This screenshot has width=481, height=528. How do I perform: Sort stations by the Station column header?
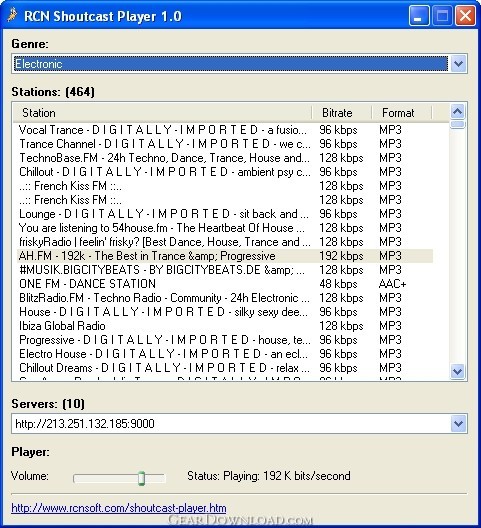point(162,113)
